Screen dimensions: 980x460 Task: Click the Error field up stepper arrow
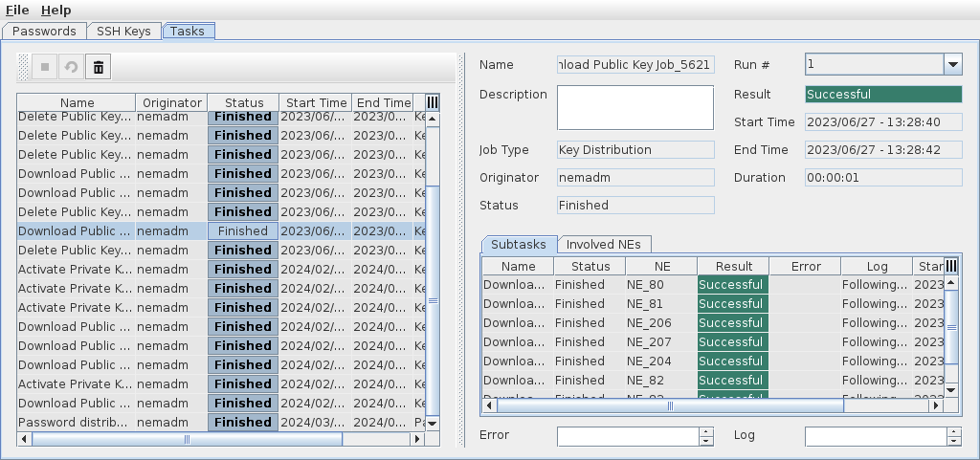(x=706, y=431)
